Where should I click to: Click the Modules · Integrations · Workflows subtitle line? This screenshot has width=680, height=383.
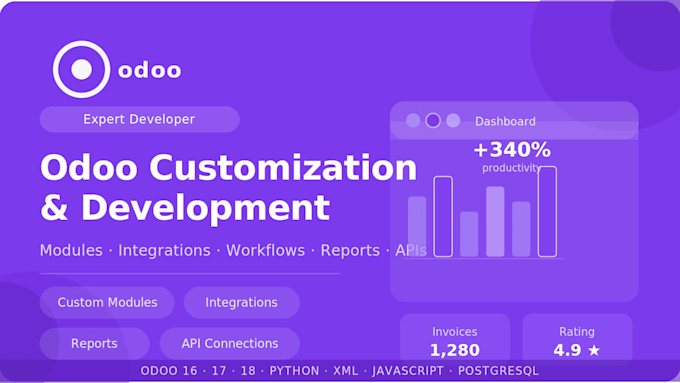233,250
